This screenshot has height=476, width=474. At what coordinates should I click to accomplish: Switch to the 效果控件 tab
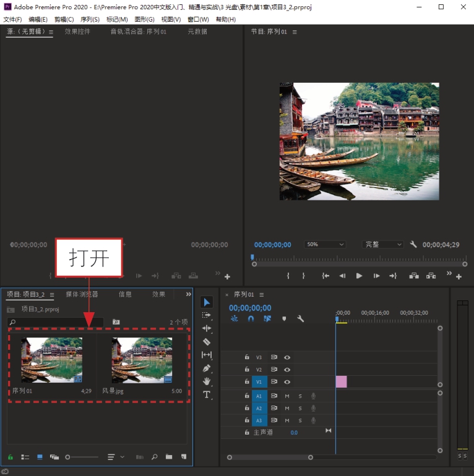77,32
